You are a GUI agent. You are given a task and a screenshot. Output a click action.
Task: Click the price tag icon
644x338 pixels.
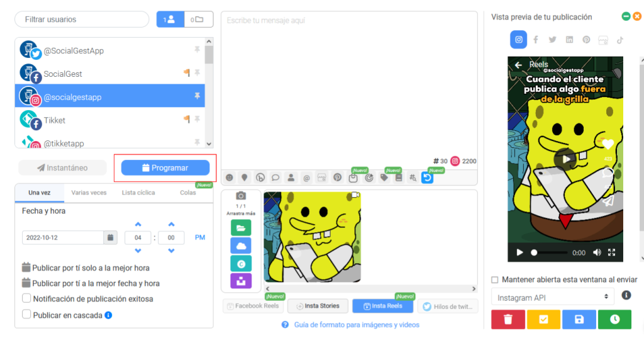(x=384, y=177)
